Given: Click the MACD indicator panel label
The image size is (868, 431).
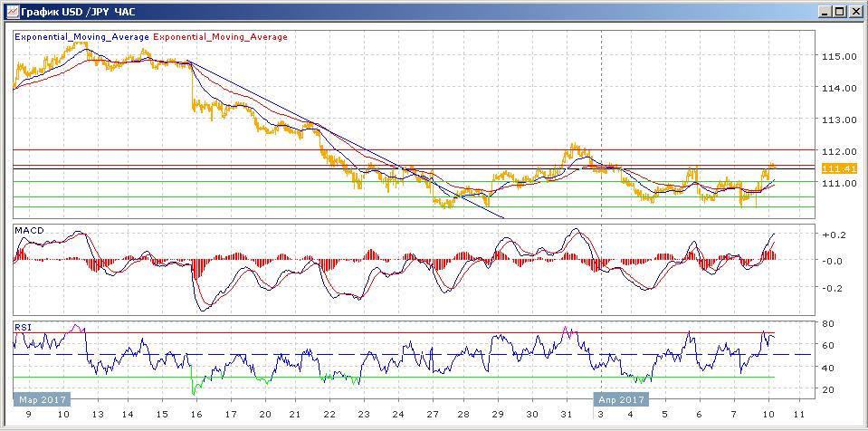Looking at the screenshot, I should click(29, 232).
